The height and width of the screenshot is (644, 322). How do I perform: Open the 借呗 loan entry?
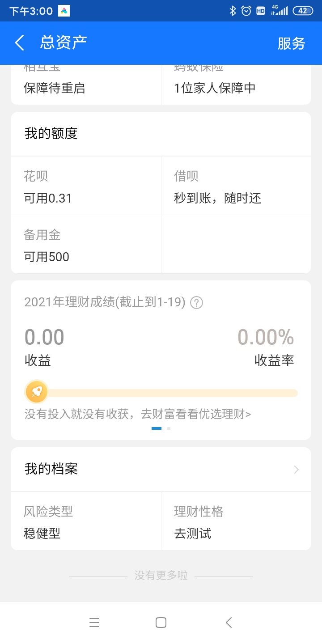(236, 186)
